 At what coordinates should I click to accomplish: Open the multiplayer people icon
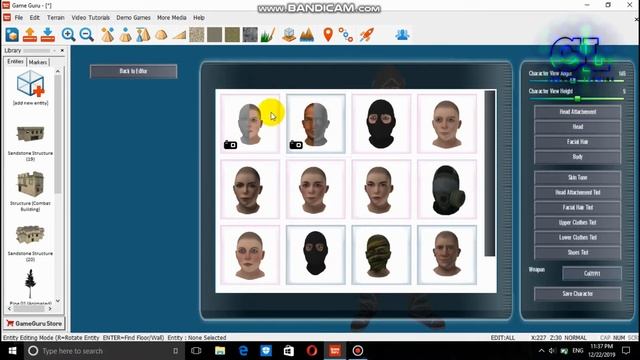[x=402, y=35]
